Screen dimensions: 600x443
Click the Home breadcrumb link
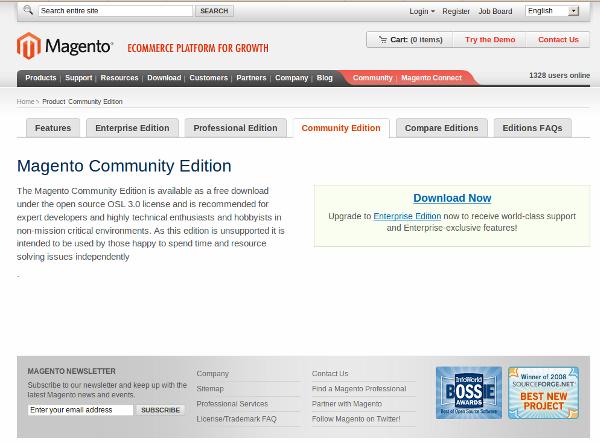pyautogui.click(x=25, y=101)
